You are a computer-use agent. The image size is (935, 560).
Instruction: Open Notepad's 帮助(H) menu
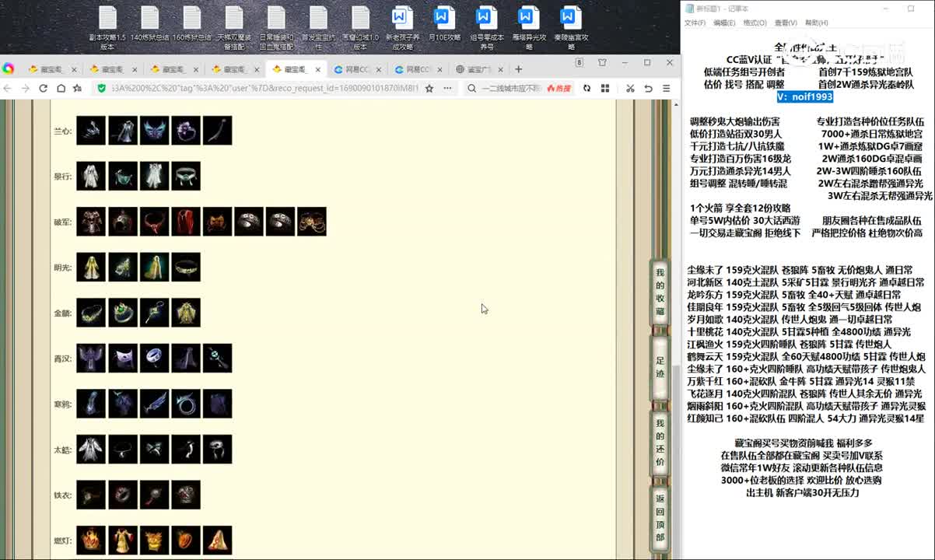(x=816, y=23)
